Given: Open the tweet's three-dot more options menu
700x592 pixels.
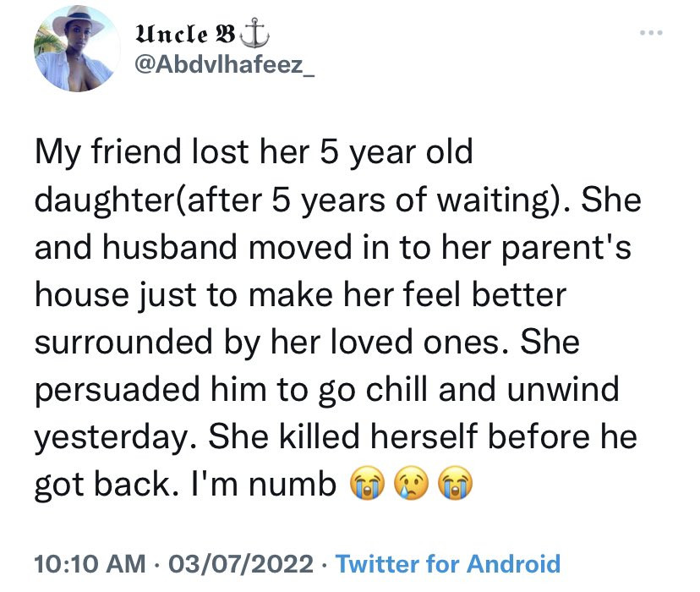Looking at the screenshot, I should (648, 36).
